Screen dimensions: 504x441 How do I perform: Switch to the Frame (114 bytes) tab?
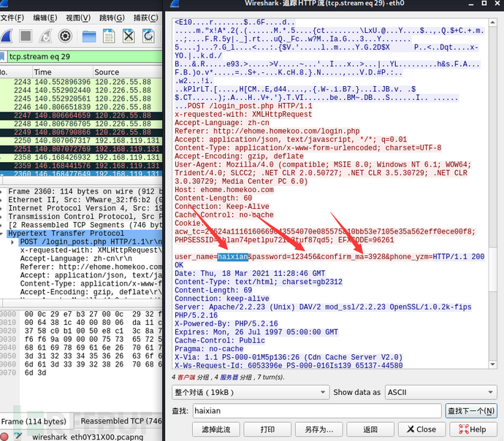pyautogui.click(x=34, y=421)
